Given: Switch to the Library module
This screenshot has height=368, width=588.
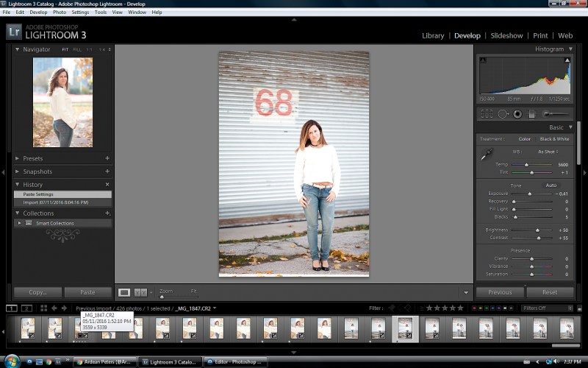Looking at the screenshot, I should click(x=433, y=35).
